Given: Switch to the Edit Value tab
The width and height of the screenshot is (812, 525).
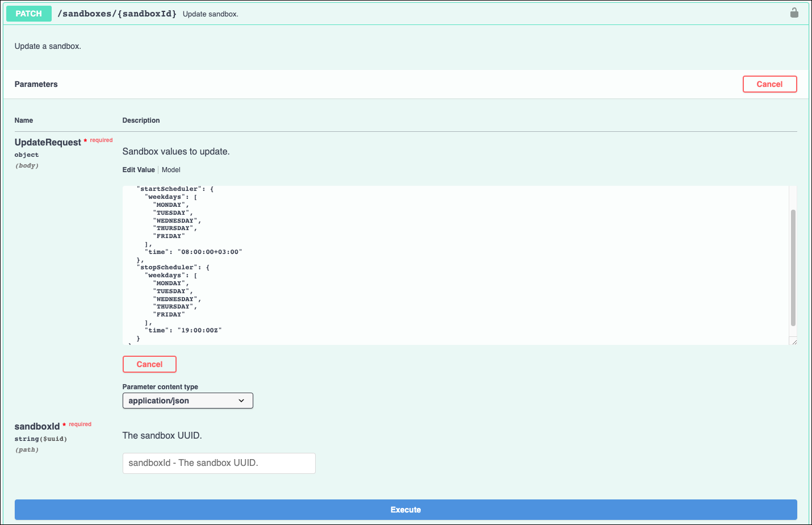Looking at the screenshot, I should pos(139,170).
